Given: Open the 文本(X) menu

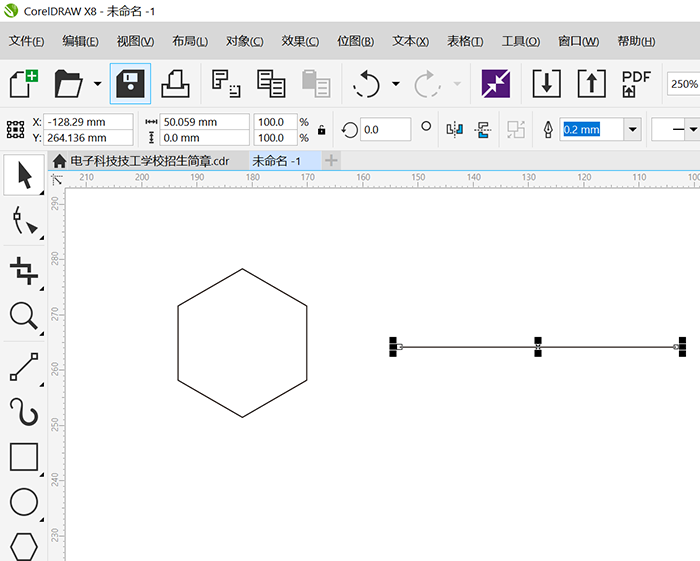Looking at the screenshot, I should (x=411, y=41).
